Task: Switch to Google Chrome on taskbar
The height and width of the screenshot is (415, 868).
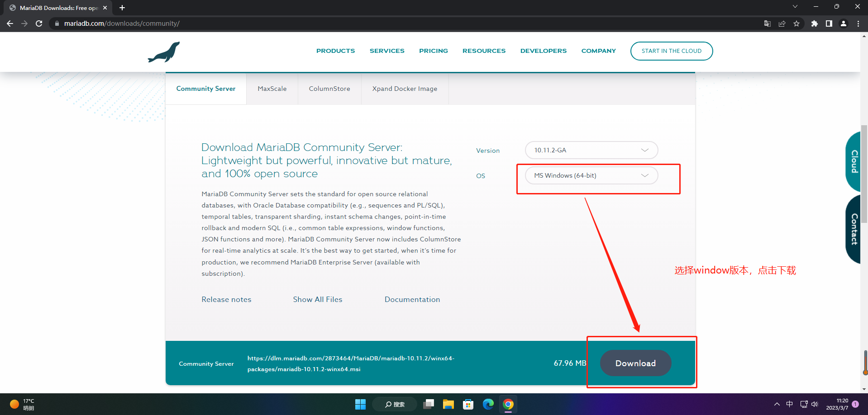Action: (x=508, y=404)
